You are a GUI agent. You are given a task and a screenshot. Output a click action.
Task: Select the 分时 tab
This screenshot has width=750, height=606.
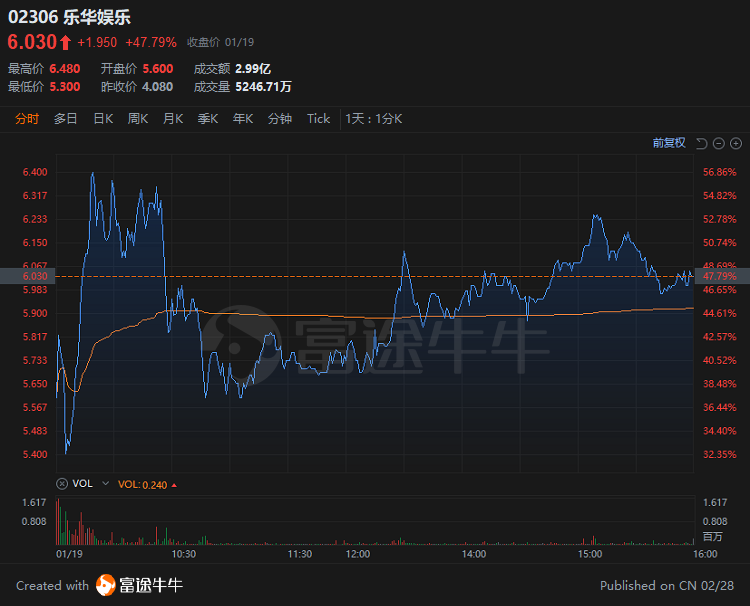click(27, 119)
